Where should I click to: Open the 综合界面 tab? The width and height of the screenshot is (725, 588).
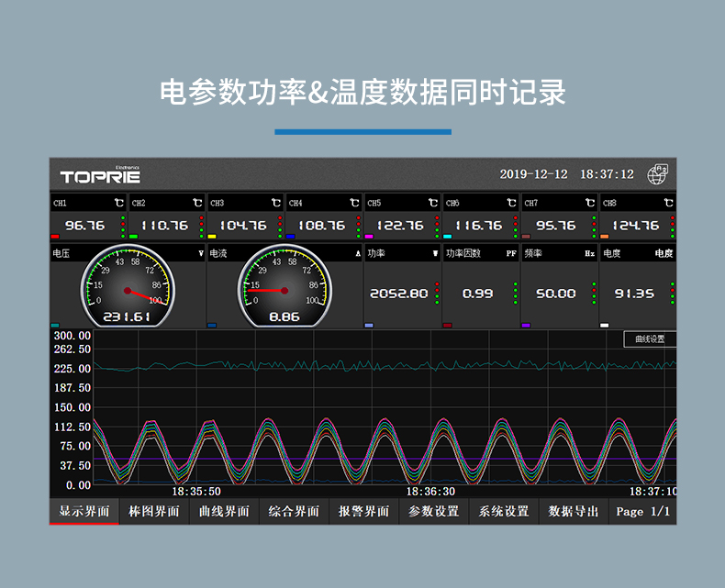click(294, 512)
